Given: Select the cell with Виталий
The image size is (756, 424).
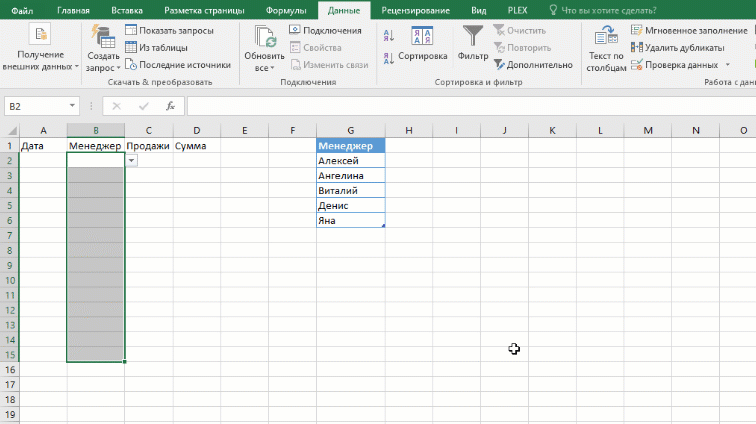Looking at the screenshot, I should [351, 191].
